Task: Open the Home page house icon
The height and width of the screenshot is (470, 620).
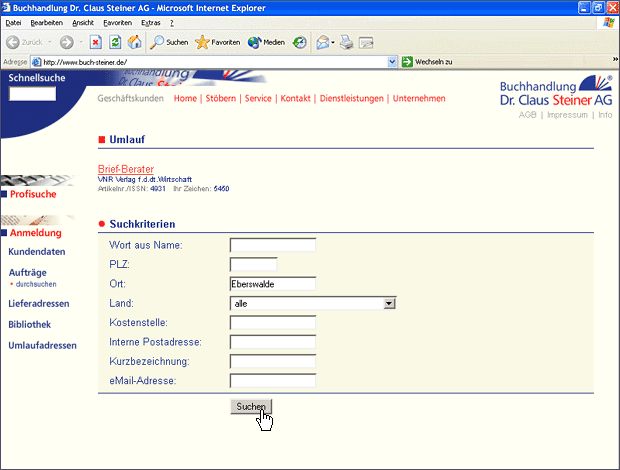Action: 134,42
